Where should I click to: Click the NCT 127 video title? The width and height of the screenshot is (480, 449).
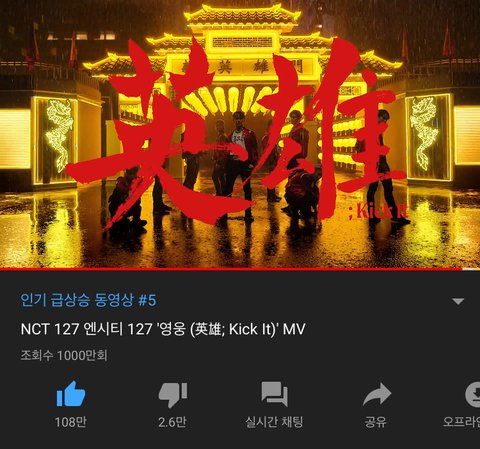(163, 329)
